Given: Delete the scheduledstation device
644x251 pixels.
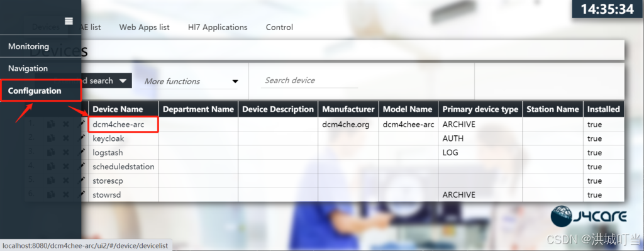Looking at the screenshot, I should [65, 166].
